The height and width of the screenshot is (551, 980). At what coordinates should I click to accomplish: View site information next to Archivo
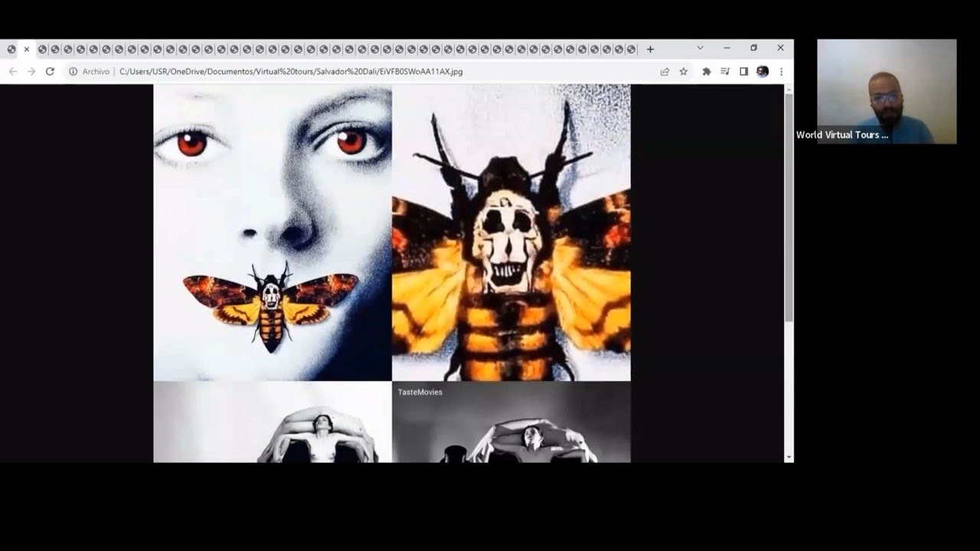[73, 71]
